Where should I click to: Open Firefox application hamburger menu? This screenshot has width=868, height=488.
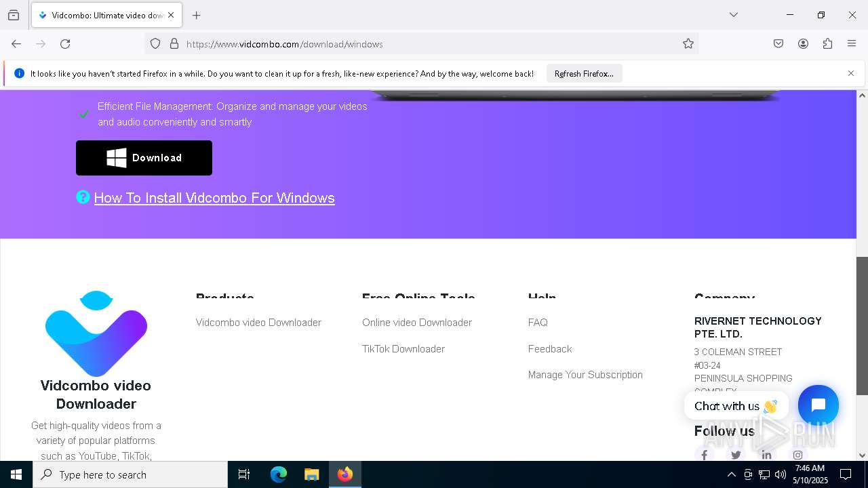[x=852, y=44]
